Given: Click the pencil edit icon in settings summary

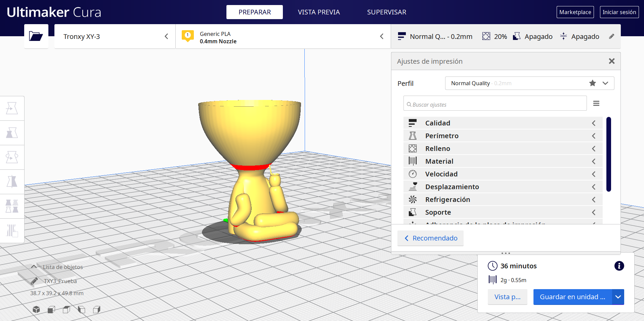Looking at the screenshot, I should [x=612, y=36].
